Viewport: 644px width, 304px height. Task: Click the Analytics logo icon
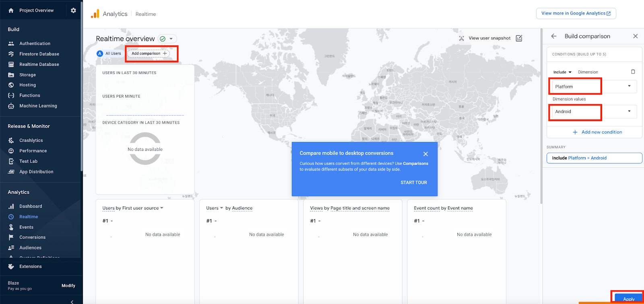tap(95, 14)
